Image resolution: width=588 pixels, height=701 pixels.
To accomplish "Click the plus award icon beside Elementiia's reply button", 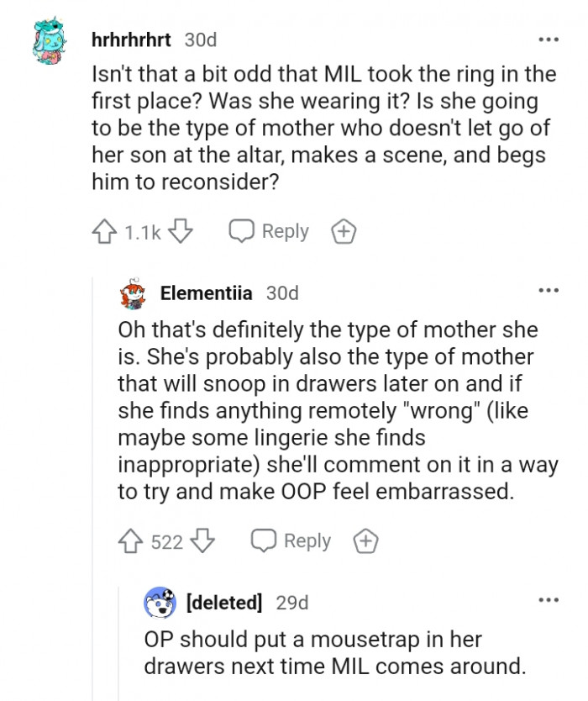I will click(365, 541).
